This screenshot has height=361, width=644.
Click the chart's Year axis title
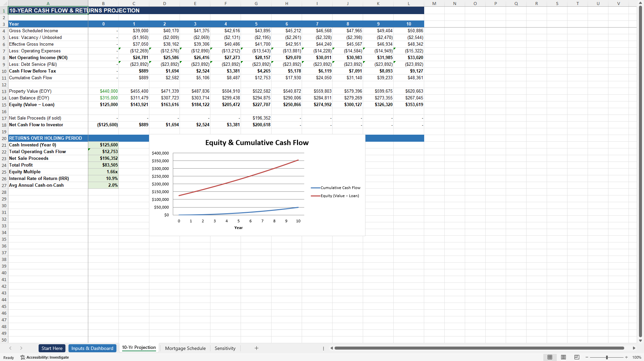click(x=238, y=228)
